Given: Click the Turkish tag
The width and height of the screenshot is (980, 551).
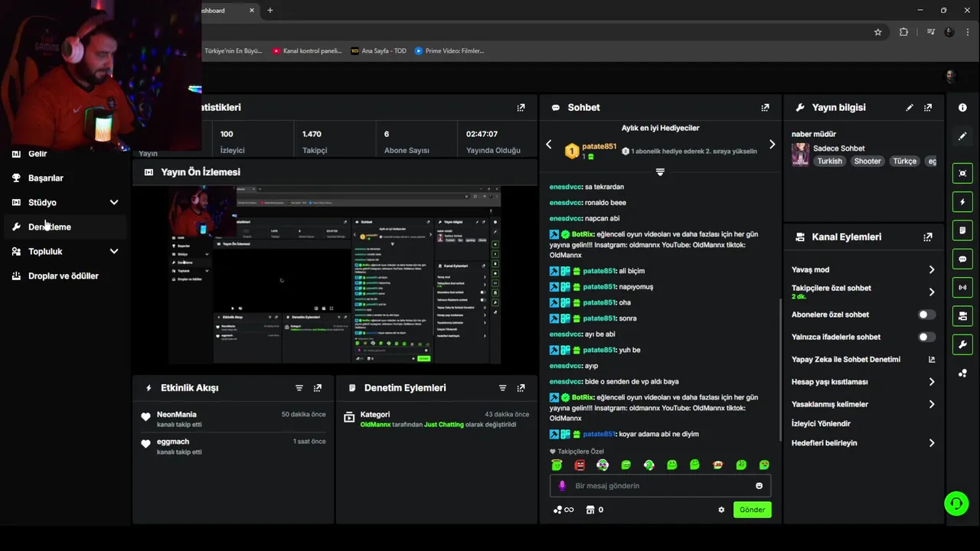Looking at the screenshot, I should pos(829,161).
